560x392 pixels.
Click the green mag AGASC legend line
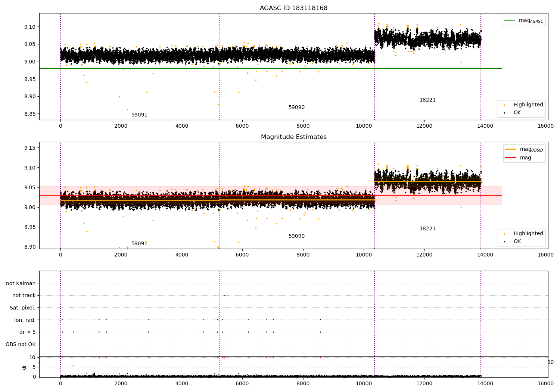pos(509,21)
